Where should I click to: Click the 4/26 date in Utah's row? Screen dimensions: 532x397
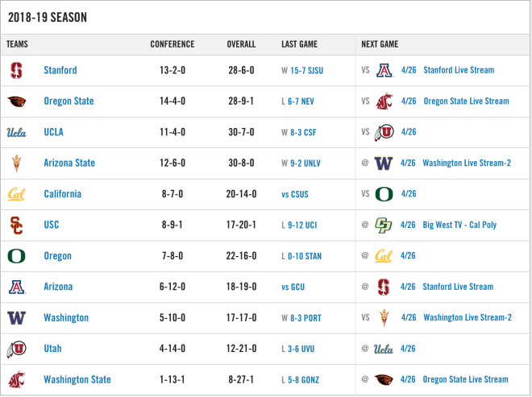[x=408, y=349]
